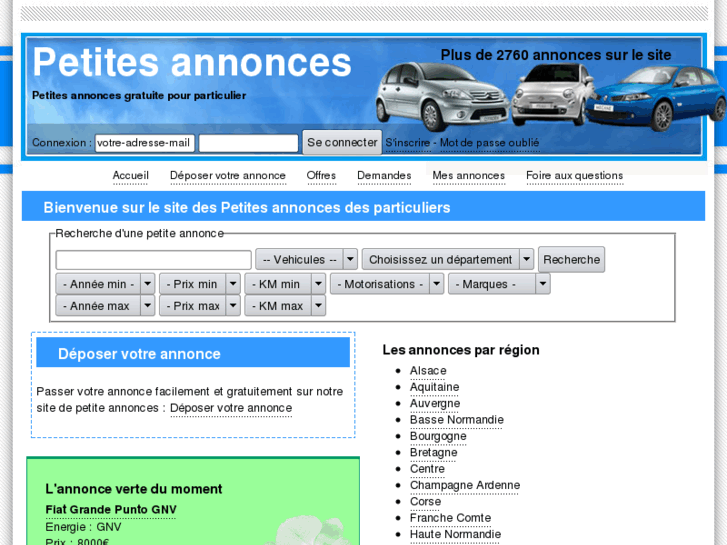Click the password login field
This screenshot has height=545, width=727.
point(249,143)
